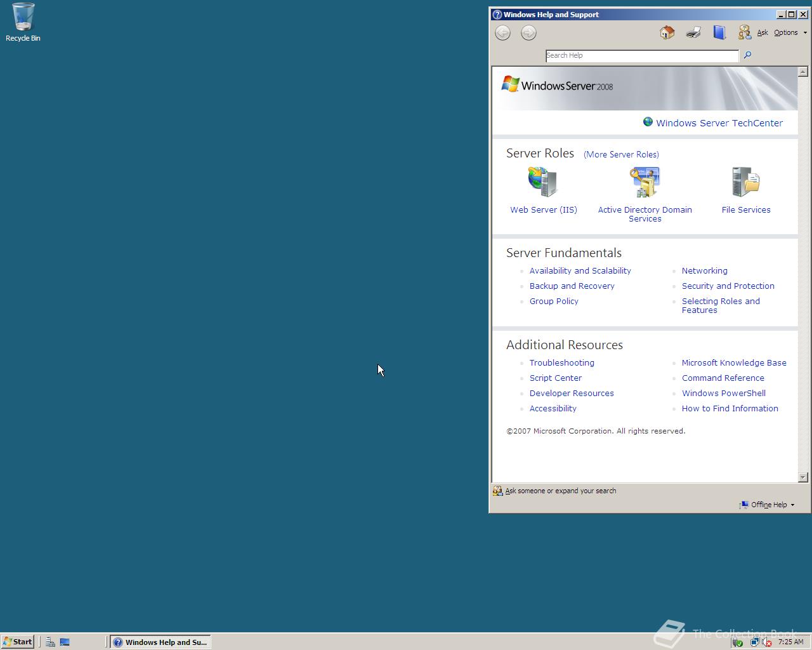Click the Search Help magnifier icon

click(747, 55)
